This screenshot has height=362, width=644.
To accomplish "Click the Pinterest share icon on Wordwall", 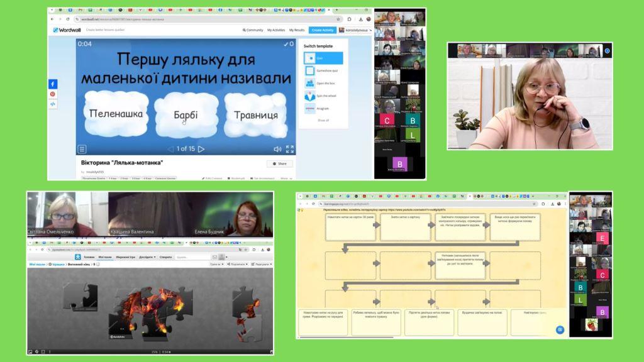I will (x=53, y=94).
